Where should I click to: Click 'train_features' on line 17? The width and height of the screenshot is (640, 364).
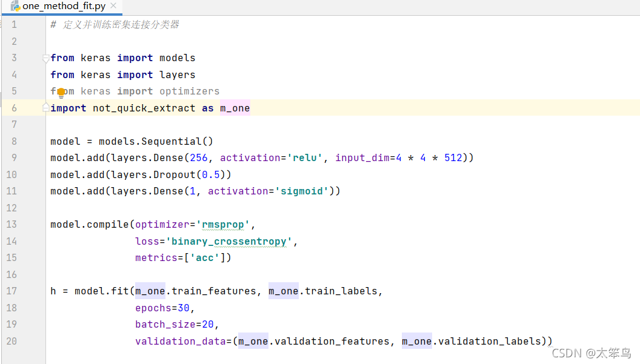pyautogui.click(x=213, y=291)
